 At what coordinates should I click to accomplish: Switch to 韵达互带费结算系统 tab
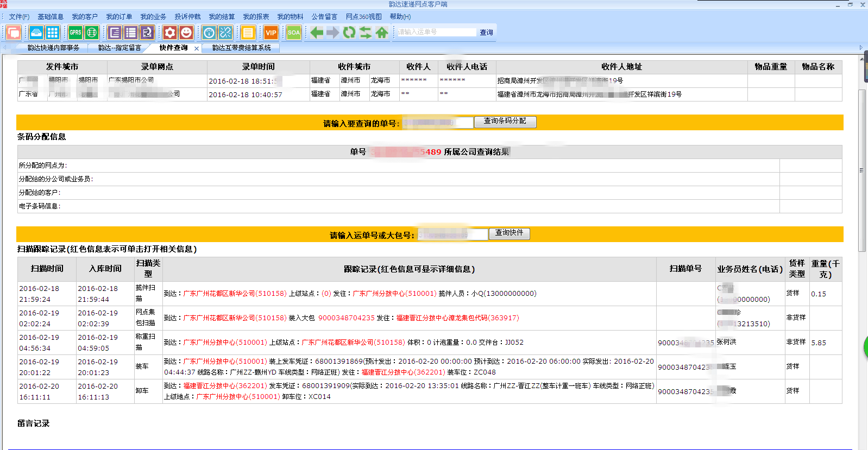coord(241,48)
